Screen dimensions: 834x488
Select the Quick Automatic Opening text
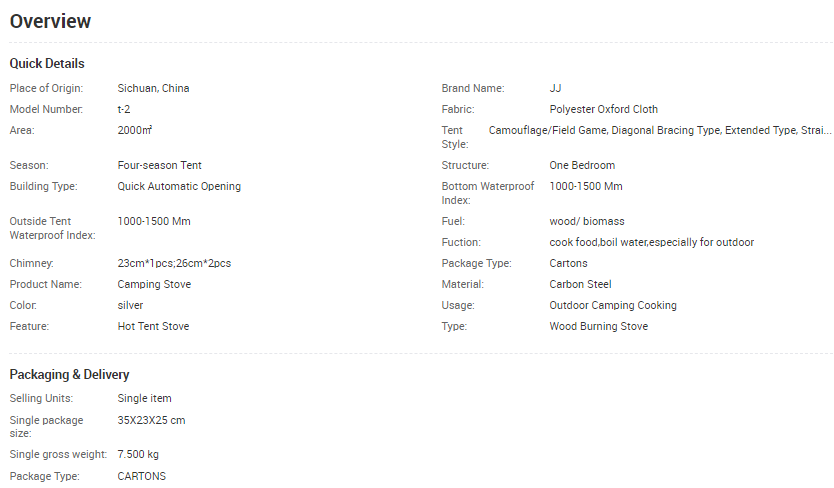point(179,186)
